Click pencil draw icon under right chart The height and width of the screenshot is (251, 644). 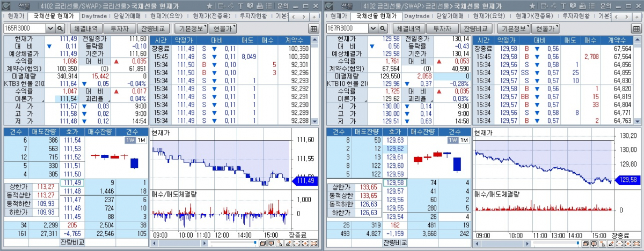tap(611, 243)
